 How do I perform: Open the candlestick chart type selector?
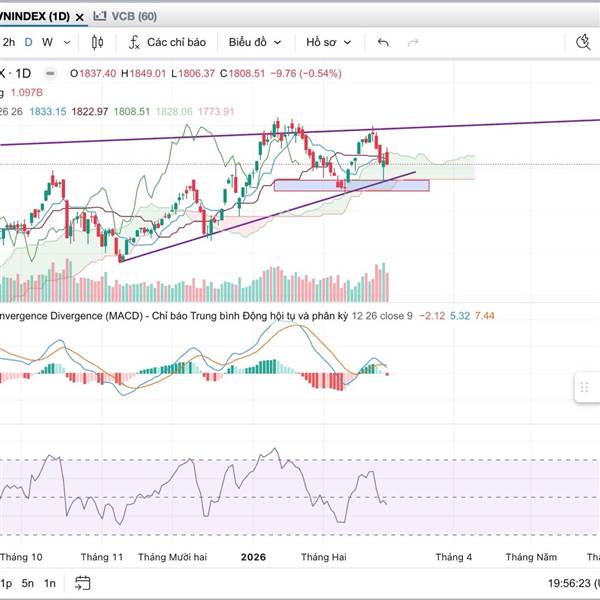pyautogui.click(x=97, y=42)
